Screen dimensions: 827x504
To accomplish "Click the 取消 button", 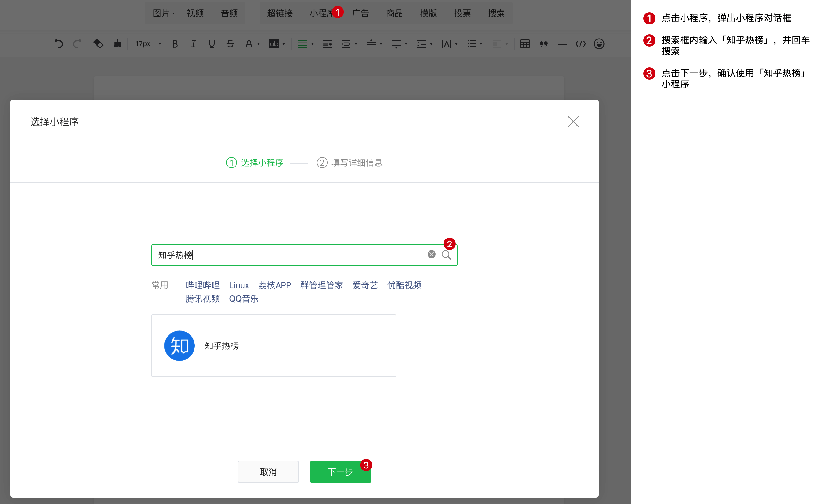I will coord(268,472).
